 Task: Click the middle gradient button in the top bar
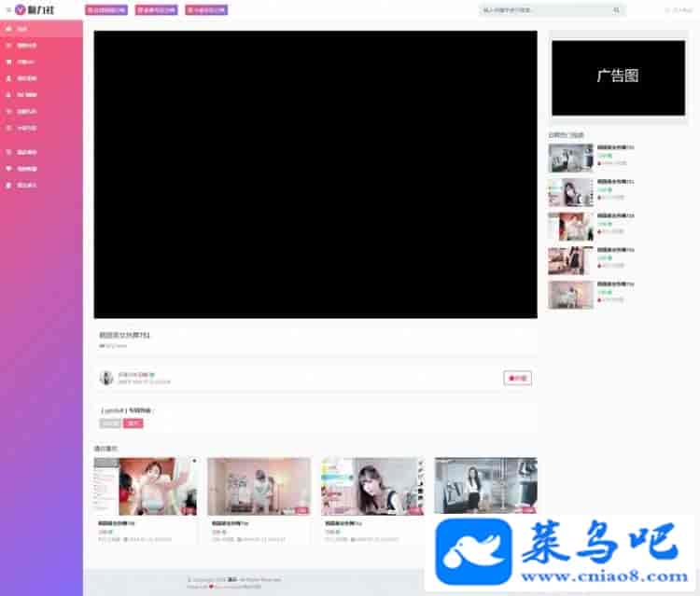[157, 10]
